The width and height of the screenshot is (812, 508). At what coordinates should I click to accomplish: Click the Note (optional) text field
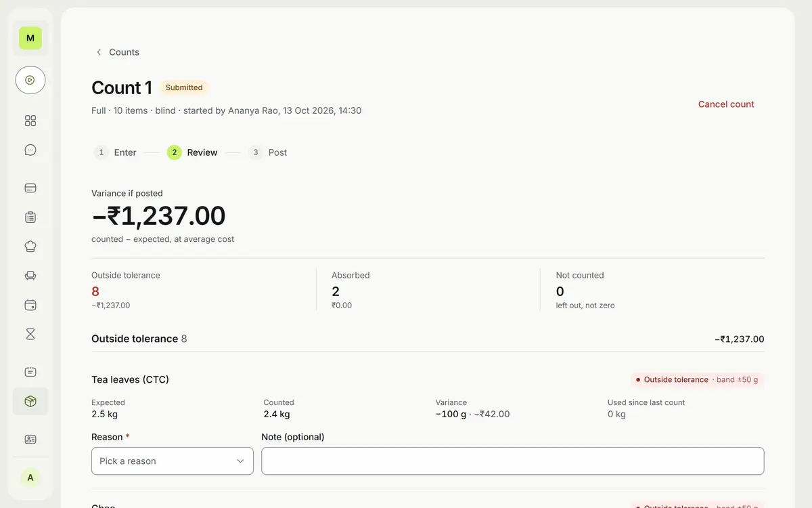point(513,461)
